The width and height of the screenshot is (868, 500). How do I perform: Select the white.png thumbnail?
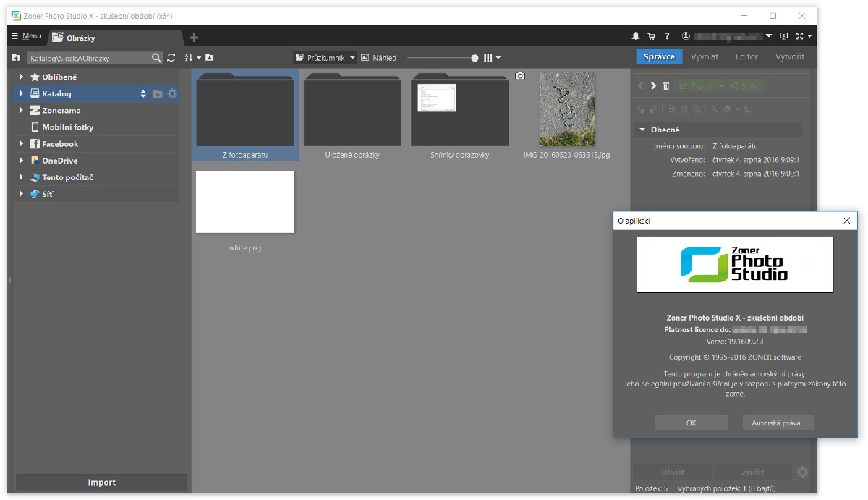(x=245, y=202)
